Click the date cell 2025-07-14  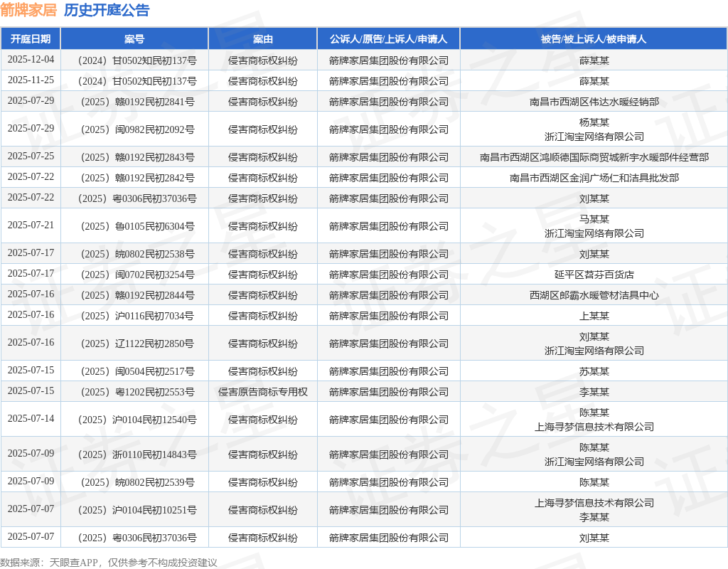click(x=31, y=419)
